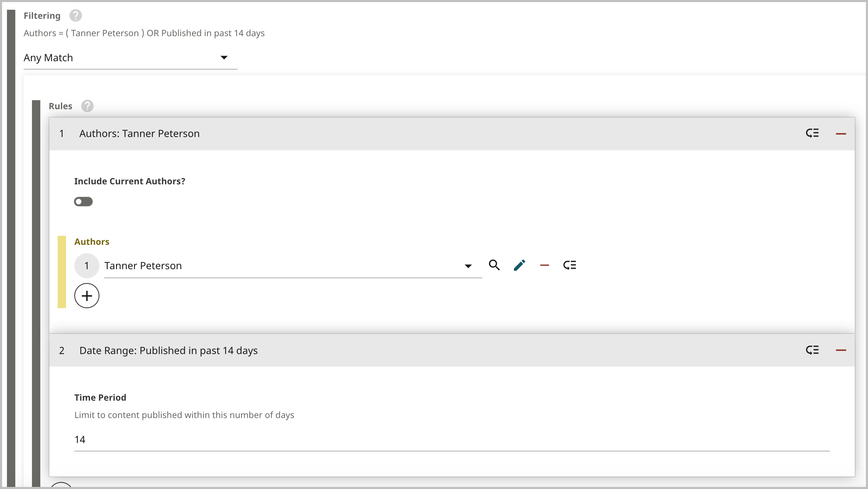The width and height of the screenshot is (868, 489).
Task: Open the Any Match dropdown
Action: point(130,58)
